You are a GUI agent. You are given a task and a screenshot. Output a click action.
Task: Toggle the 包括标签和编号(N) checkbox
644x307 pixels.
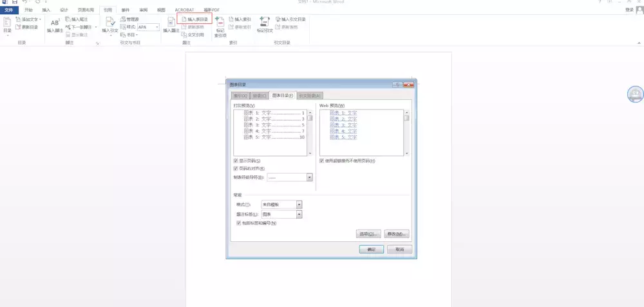[239, 223]
